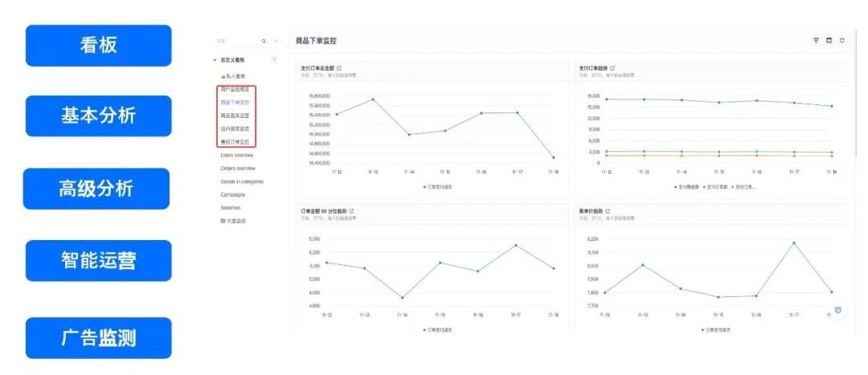Image resolution: width=868 pixels, height=375 pixels.
Task: Click the plus icon beside sidebar search
Action: 276,41
